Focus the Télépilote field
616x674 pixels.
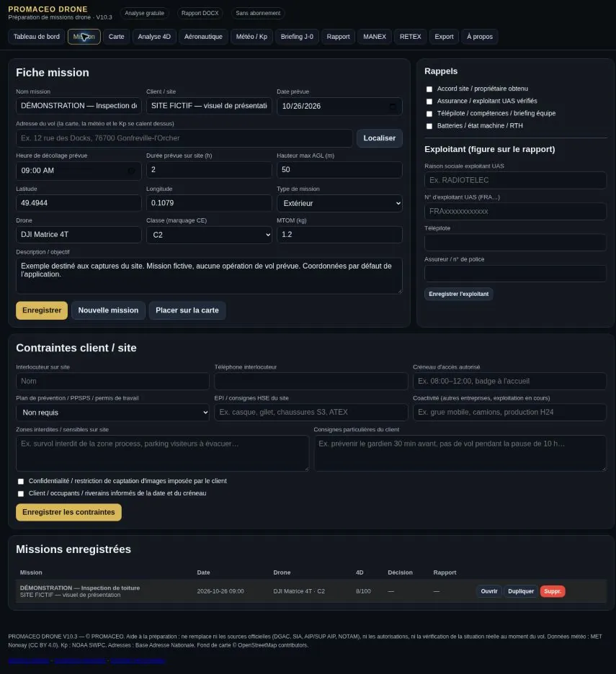click(515, 243)
